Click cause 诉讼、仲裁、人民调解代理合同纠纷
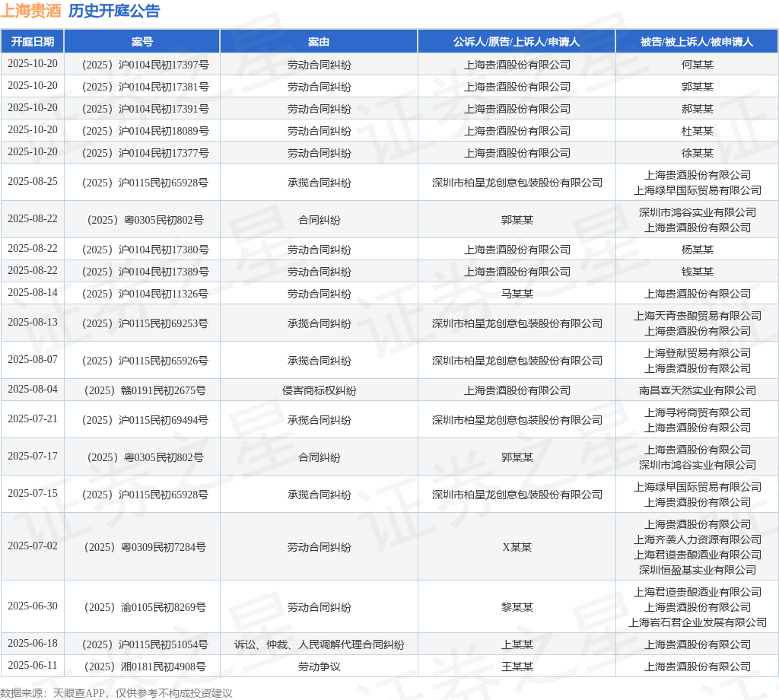This screenshot has height=700, width=779. [319, 645]
